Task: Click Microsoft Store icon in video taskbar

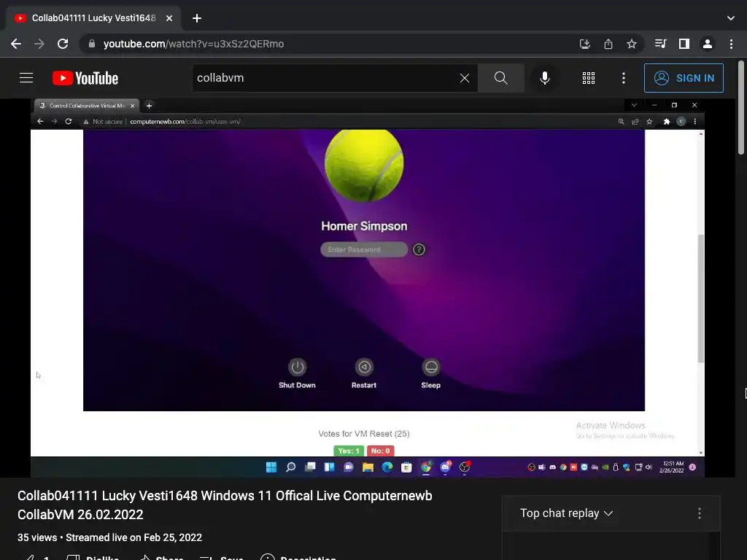Action: 406,467
